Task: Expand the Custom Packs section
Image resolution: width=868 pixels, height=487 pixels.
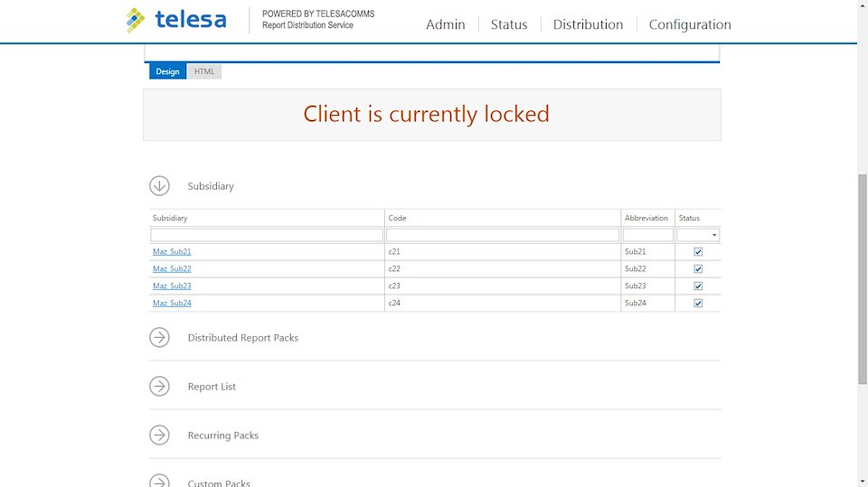Action: coord(159,481)
